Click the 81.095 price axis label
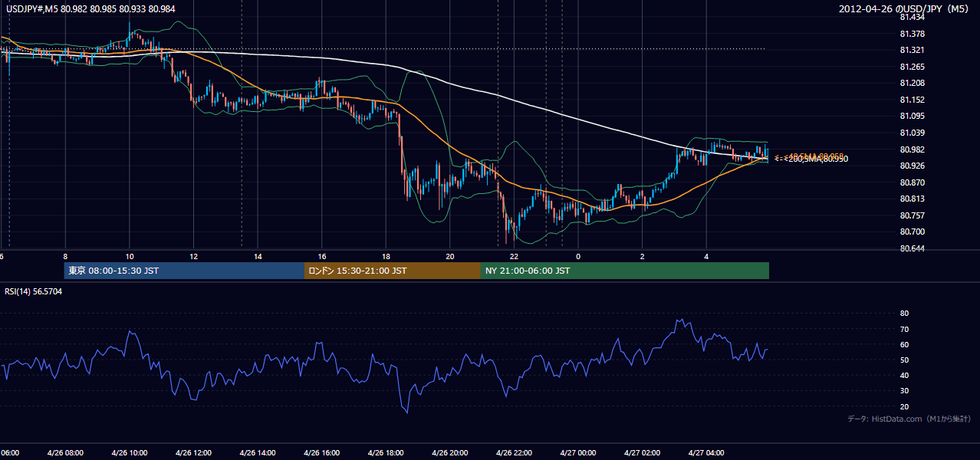 (913, 117)
